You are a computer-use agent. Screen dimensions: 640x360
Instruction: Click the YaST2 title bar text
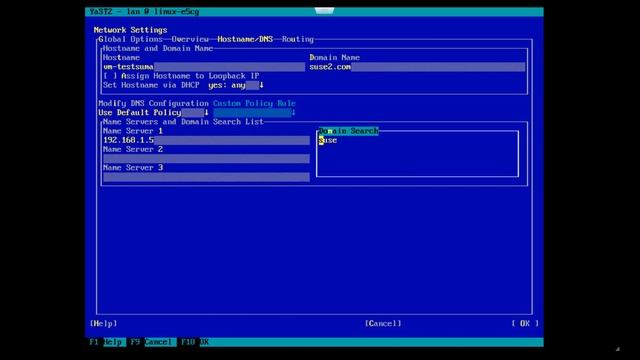(144, 11)
